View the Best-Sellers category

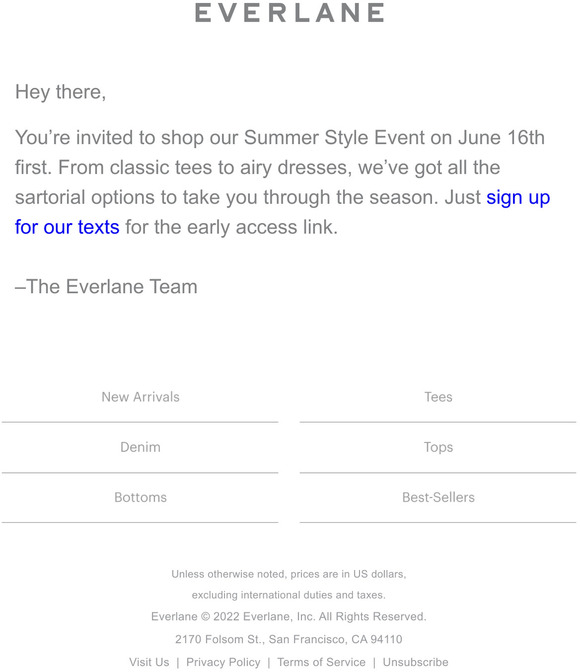pos(438,497)
